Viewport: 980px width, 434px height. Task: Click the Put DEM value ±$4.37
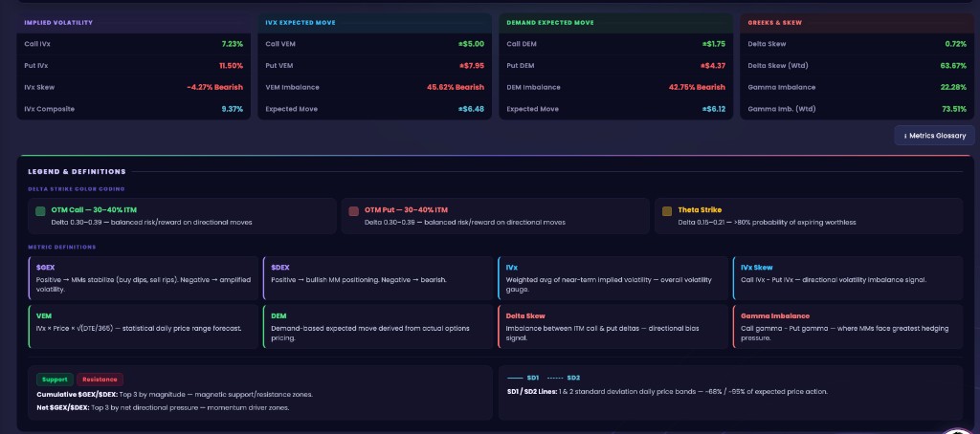tap(712, 66)
